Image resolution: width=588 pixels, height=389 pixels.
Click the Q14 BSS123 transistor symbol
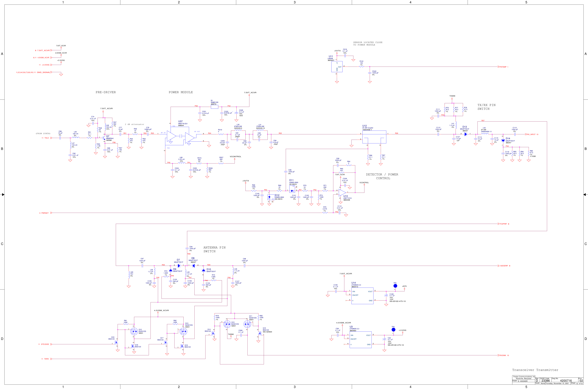coord(213,333)
